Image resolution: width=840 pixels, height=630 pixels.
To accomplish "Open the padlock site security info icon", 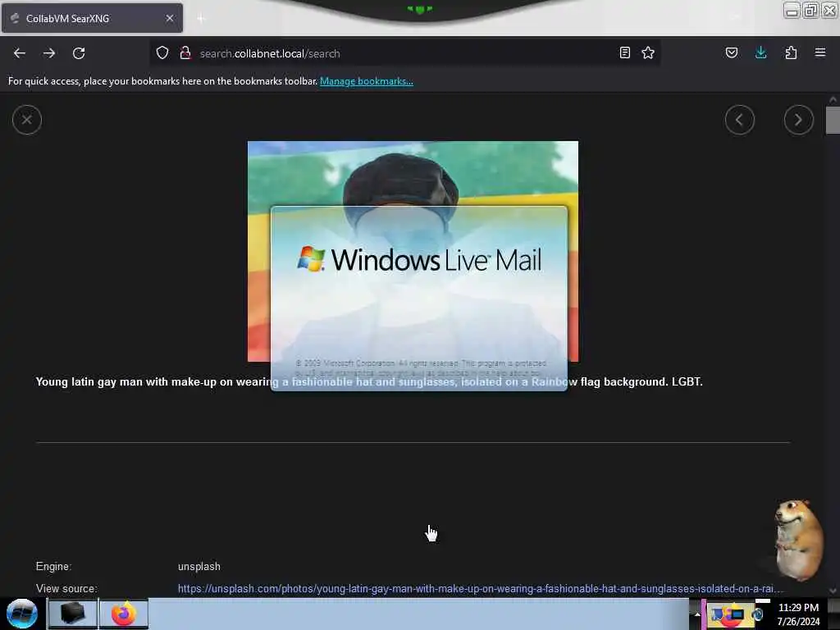I will (x=185, y=52).
